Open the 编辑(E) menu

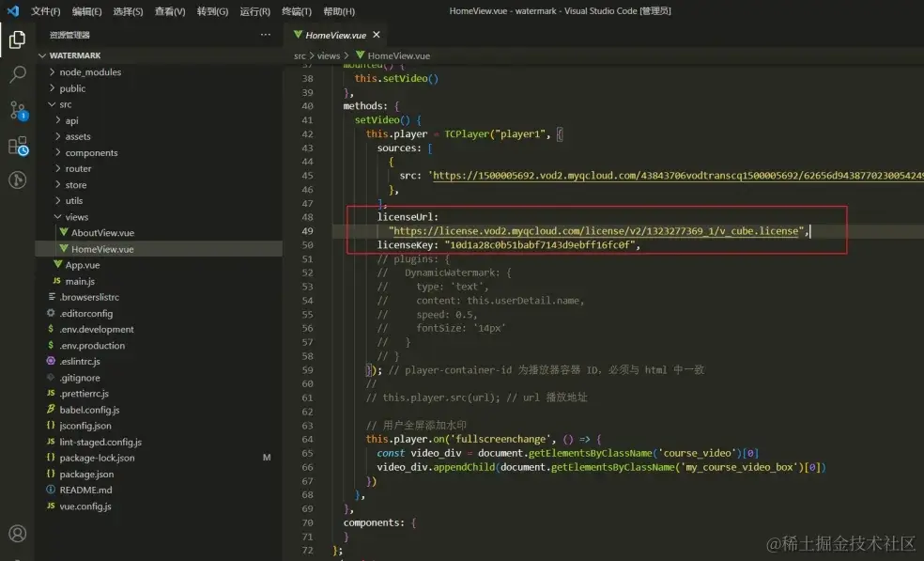[x=86, y=11]
